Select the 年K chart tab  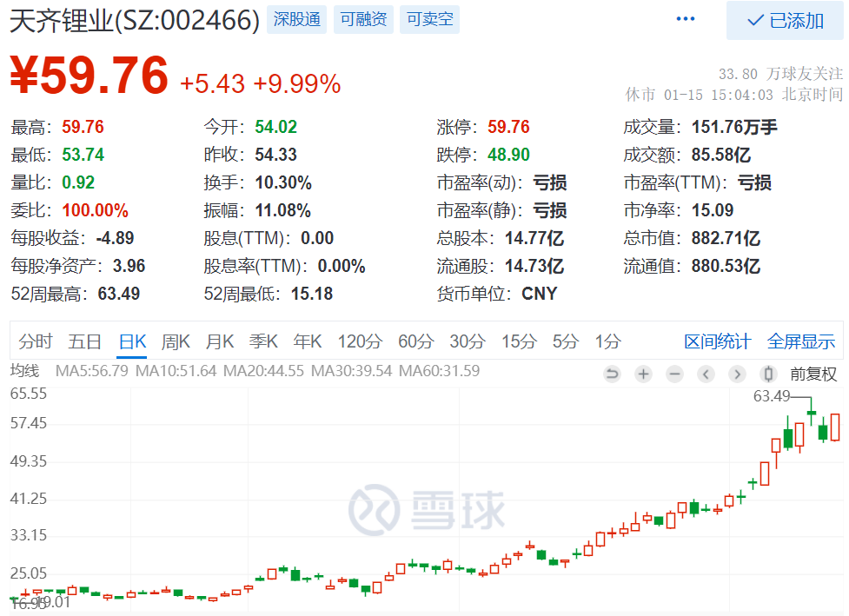(x=308, y=341)
